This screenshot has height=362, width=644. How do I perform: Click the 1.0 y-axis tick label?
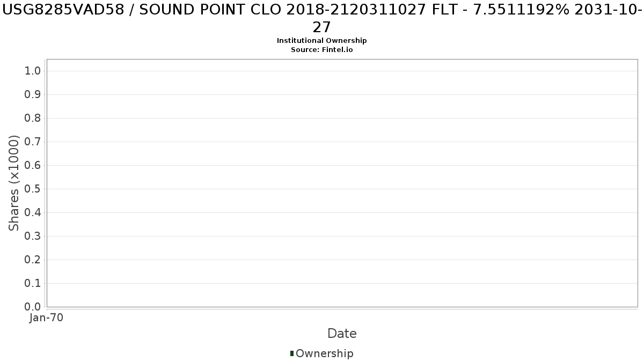[x=33, y=71]
